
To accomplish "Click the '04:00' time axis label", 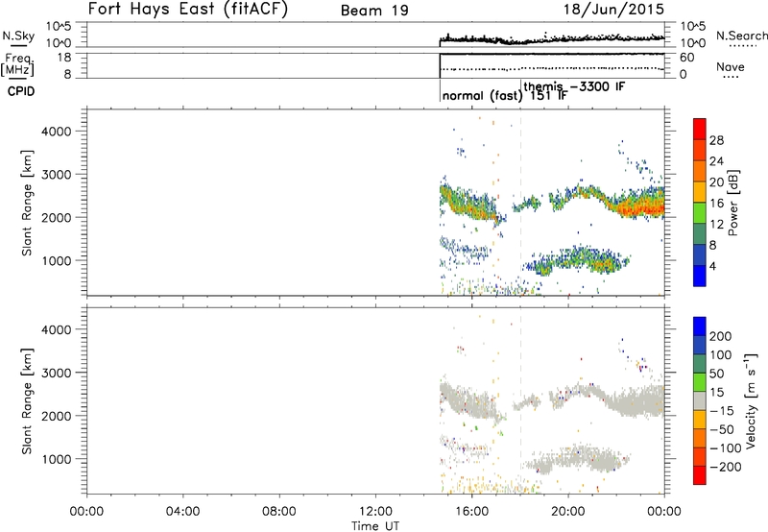I will 182,512.
